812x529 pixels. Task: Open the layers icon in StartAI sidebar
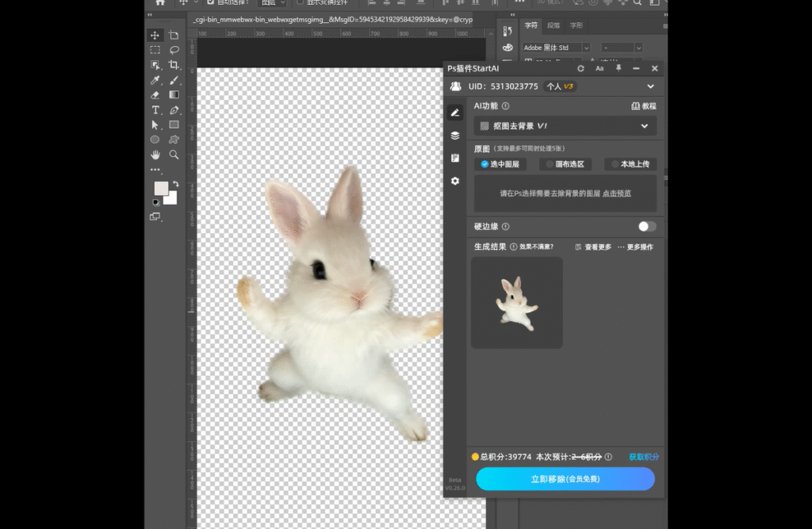pyautogui.click(x=455, y=136)
